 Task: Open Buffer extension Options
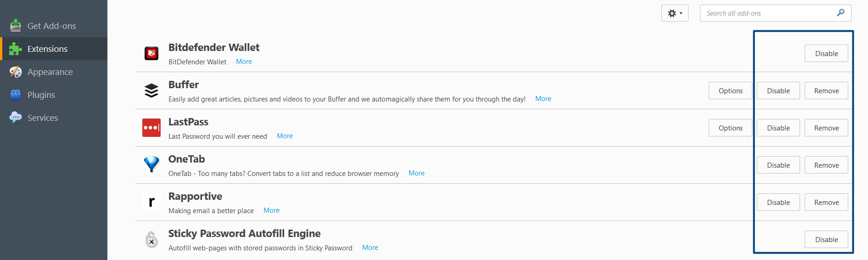click(x=730, y=91)
